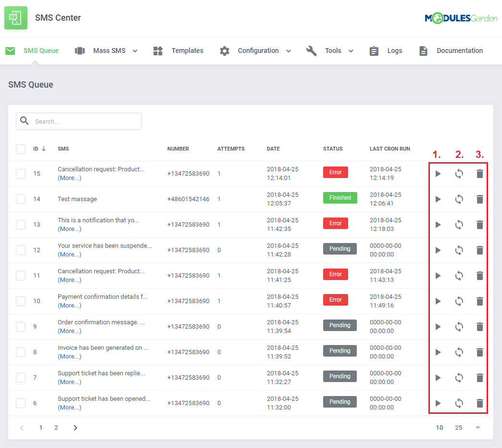Screen dimensions: 502x448
Task: Trash icon on row ID 8
Action: coord(479,352)
